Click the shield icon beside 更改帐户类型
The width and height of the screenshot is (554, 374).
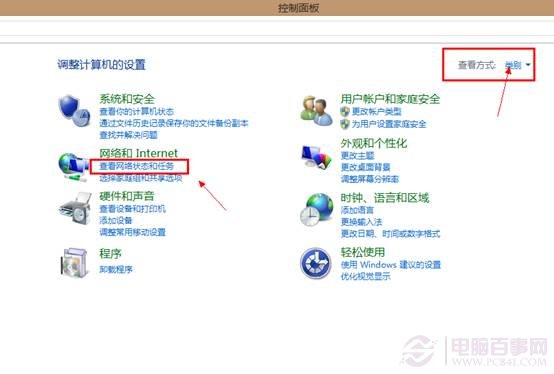345,112
